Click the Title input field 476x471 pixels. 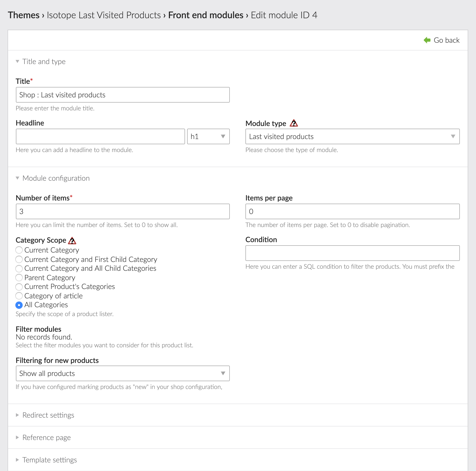point(123,95)
